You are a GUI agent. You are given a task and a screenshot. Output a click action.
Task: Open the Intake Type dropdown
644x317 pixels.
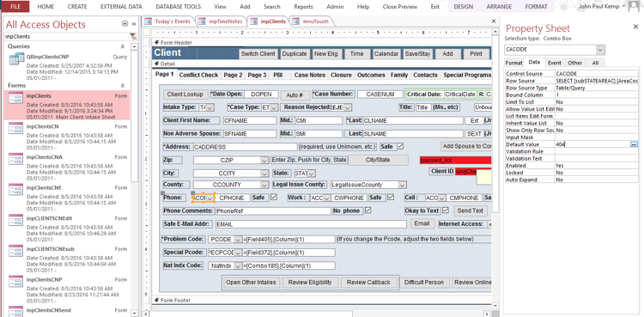[x=210, y=107]
